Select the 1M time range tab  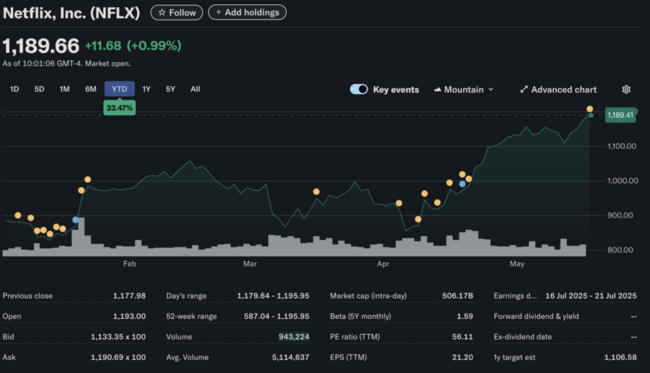[x=65, y=89]
